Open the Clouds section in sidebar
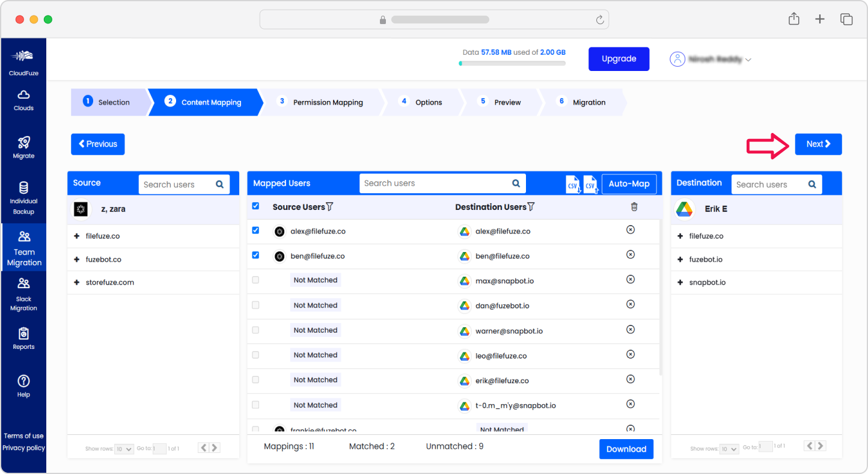868x474 pixels. 23,100
